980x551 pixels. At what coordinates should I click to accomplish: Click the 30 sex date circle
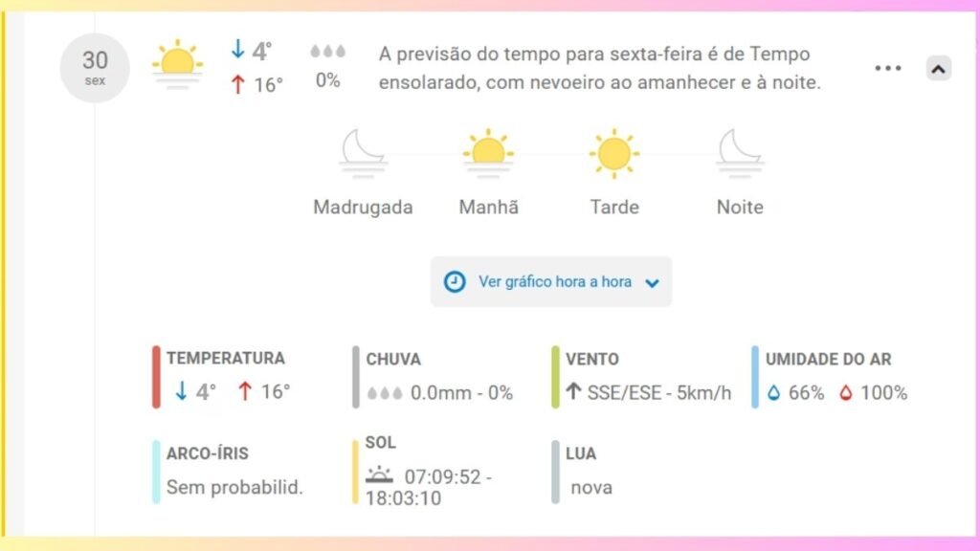(x=95, y=68)
